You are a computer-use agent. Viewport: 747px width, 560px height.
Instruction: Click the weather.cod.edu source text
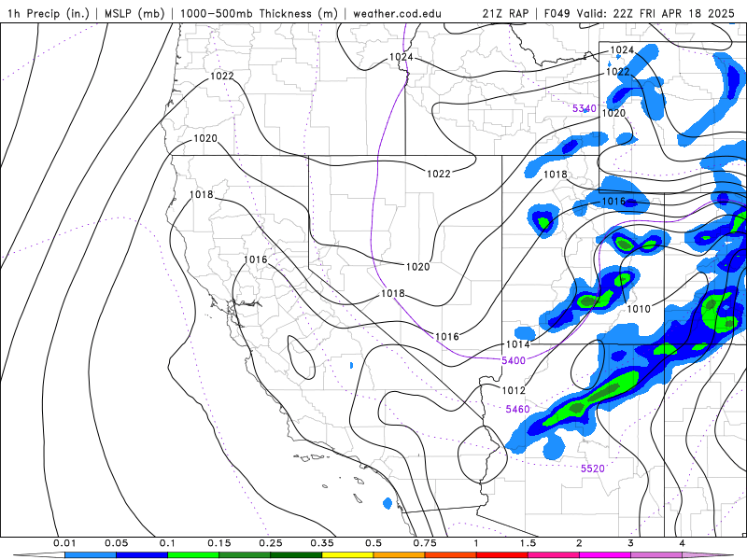click(397, 13)
